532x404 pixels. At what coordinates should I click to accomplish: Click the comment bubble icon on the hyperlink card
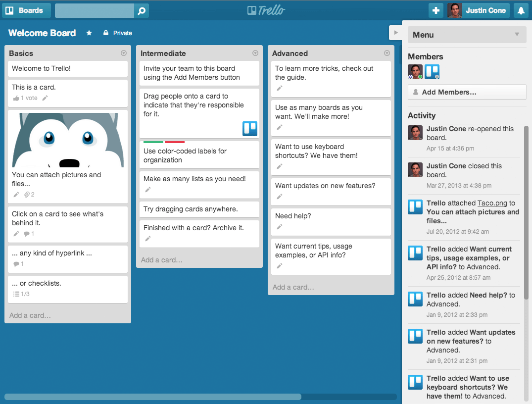(x=16, y=264)
